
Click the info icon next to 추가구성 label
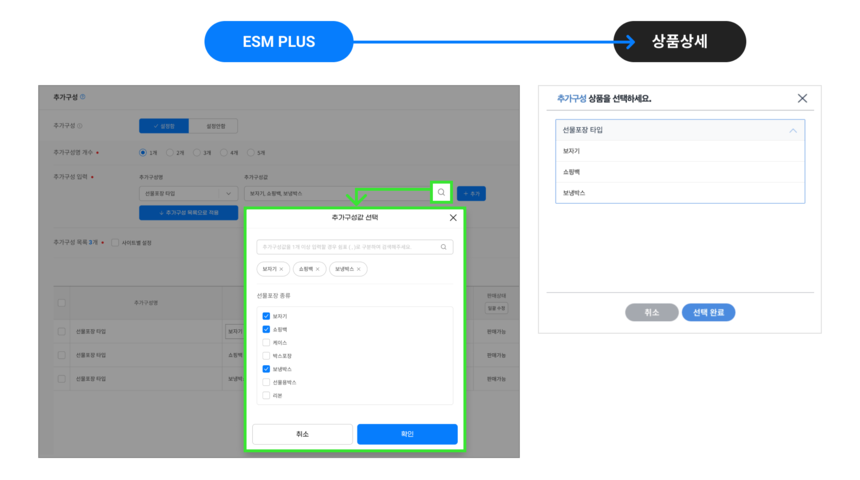(x=80, y=126)
